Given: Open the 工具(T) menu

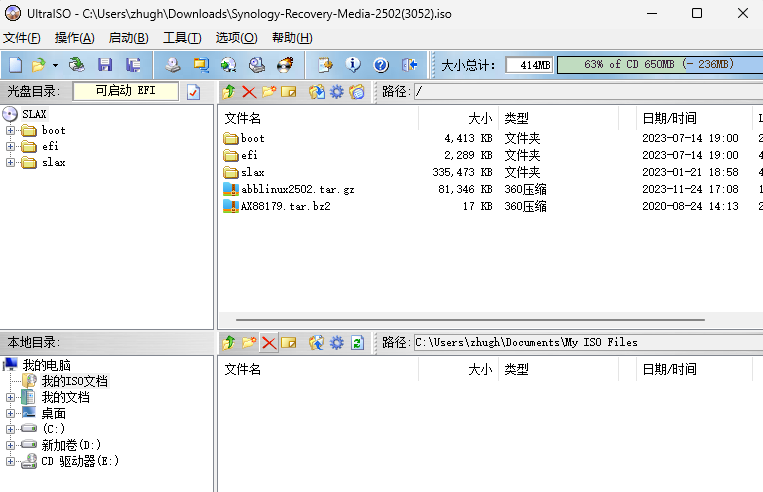Looking at the screenshot, I should tap(182, 38).
